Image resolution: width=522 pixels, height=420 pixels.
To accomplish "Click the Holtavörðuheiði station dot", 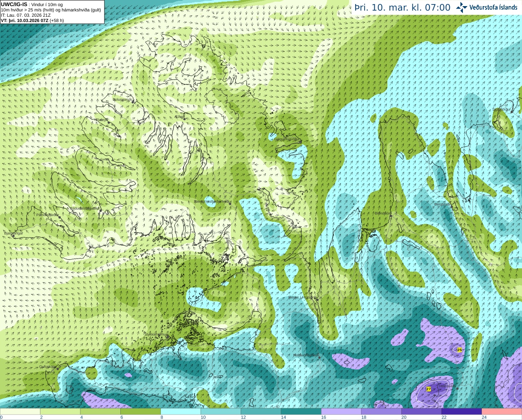I will (319, 358).
